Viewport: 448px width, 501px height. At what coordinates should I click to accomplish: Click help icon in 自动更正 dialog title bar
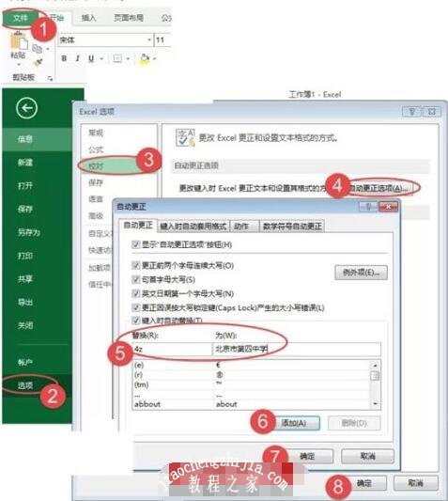[368, 207]
